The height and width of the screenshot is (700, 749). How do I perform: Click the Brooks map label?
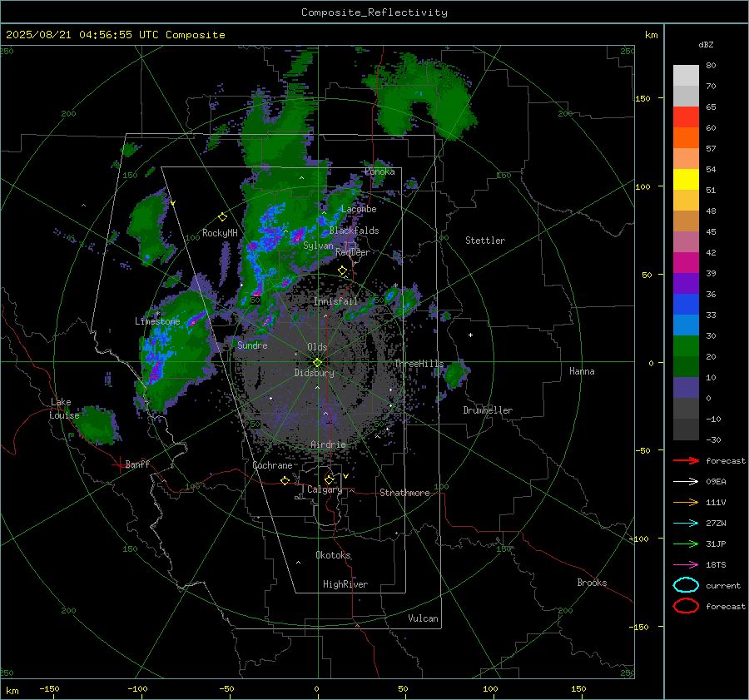tap(592, 583)
